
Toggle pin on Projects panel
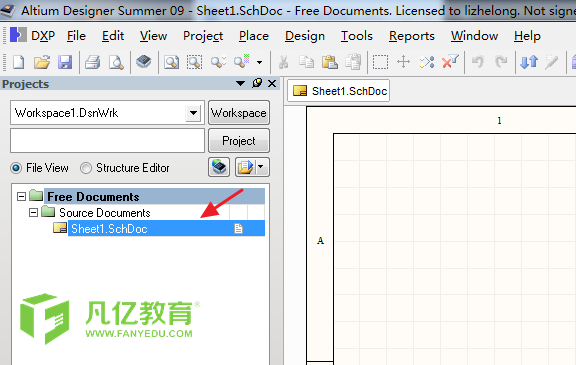[x=257, y=83]
